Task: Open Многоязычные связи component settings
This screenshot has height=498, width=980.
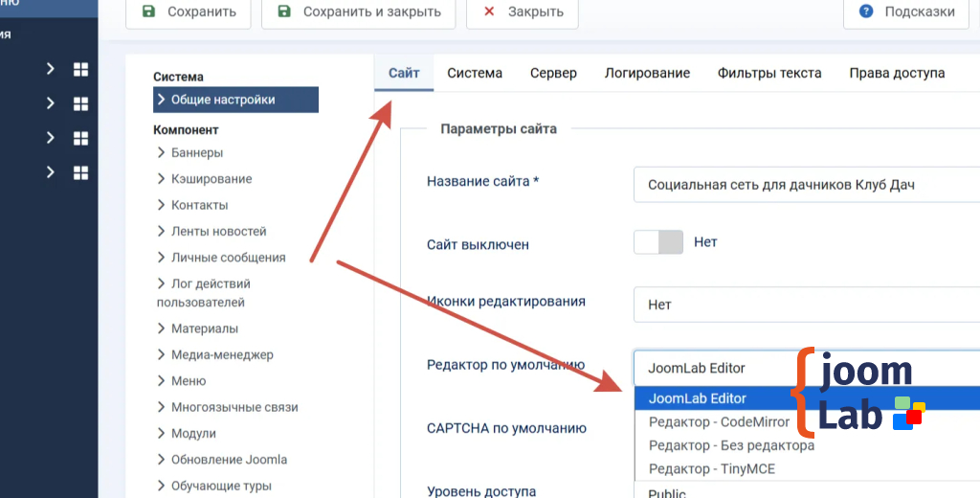Action: 234,407
